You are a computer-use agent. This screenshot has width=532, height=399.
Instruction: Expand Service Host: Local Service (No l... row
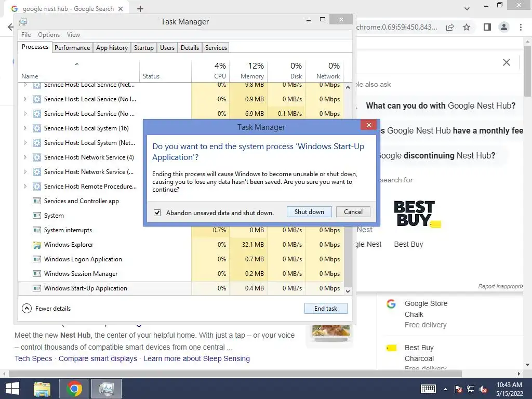coord(25,99)
